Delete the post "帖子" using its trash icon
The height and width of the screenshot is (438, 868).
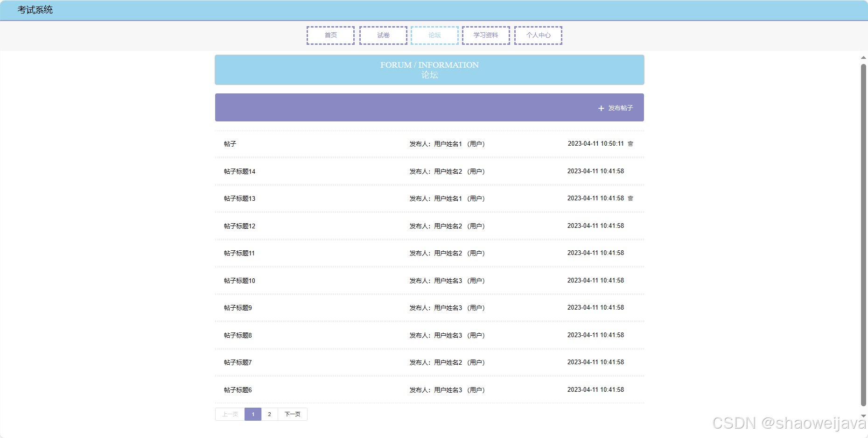tap(630, 144)
